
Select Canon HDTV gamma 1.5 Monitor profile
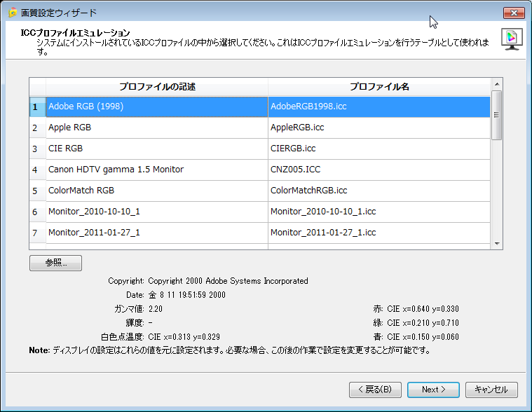pyautogui.click(x=157, y=170)
